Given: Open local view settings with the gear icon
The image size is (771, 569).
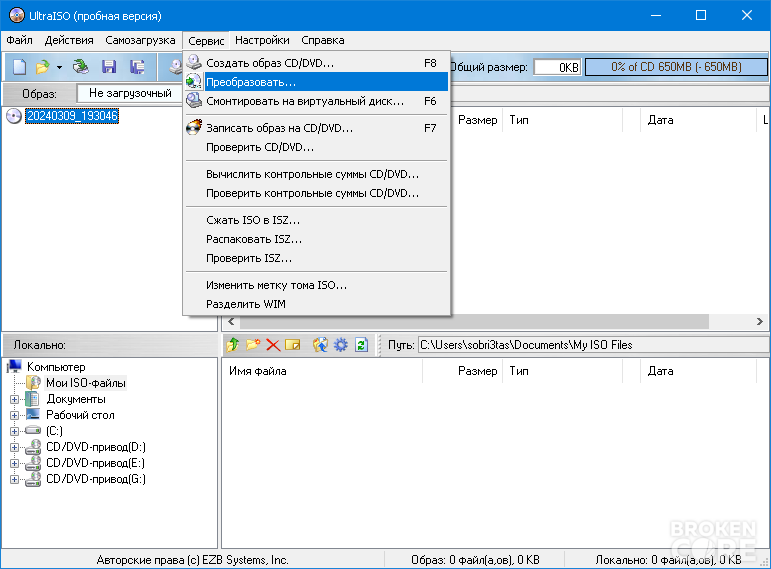Looking at the screenshot, I should tap(340, 345).
